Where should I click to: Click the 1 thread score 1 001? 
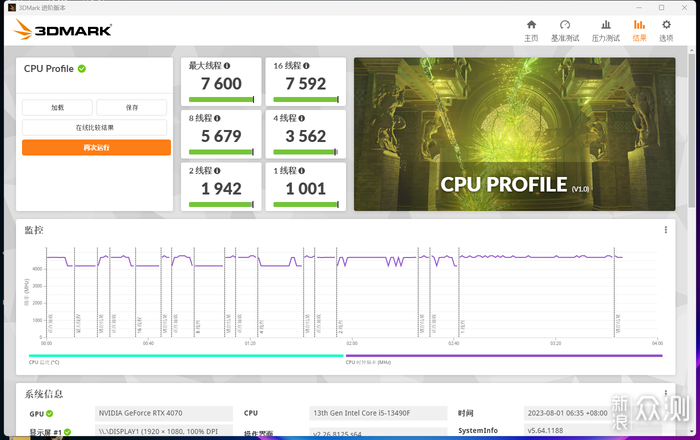(306, 189)
